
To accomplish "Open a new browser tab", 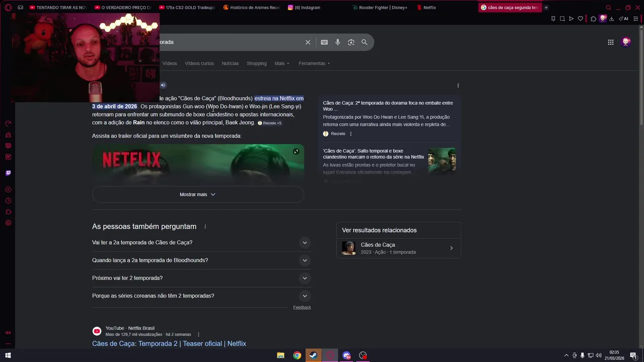I will click(546, 8).
